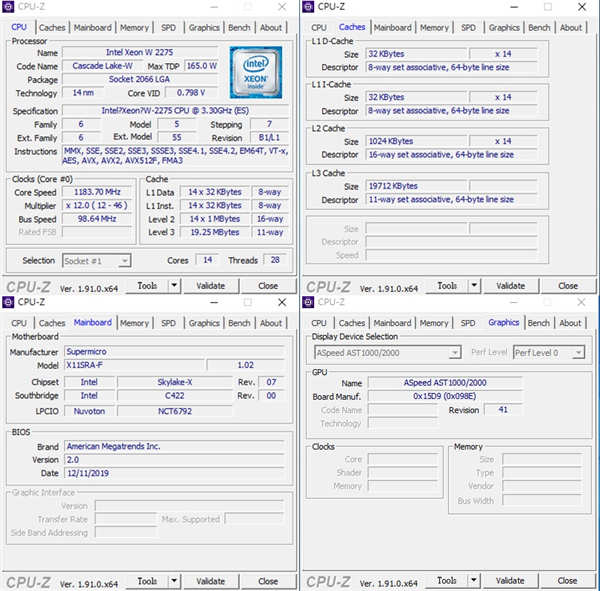The image size is (600, 591).
Task: Open Tools dropdown arrow in Caches window
Action: (474, 286)
